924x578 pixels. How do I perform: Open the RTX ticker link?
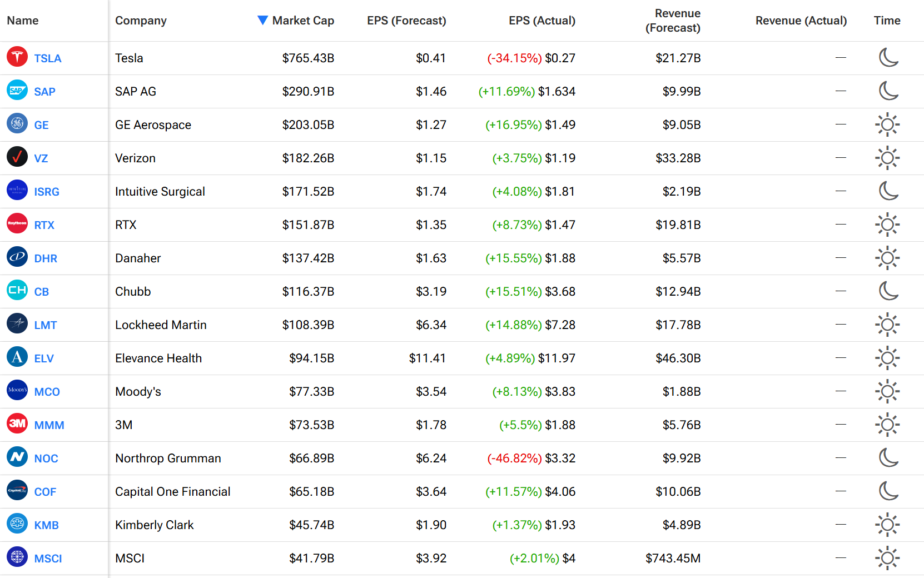(x=44, y=225)
